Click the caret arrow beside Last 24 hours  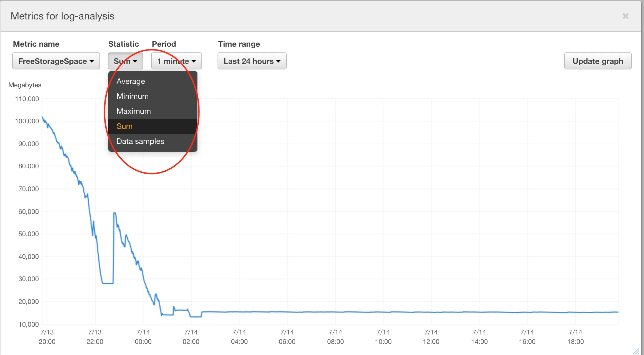pos(278,61)
